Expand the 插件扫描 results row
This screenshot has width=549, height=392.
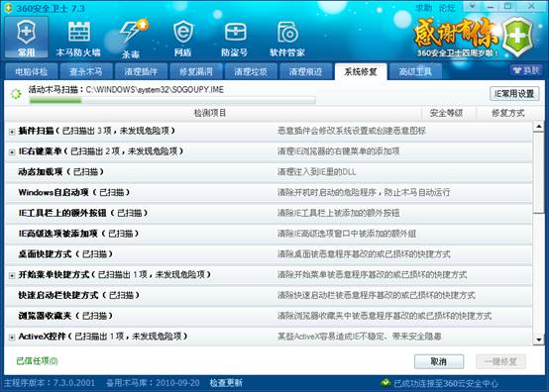coord(12,132)
